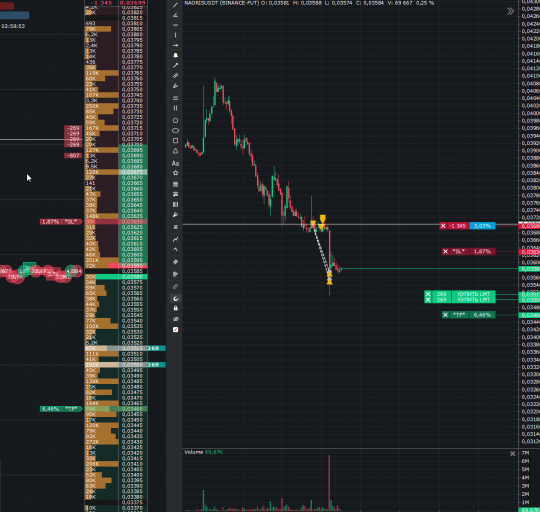Close the Volume indicator pane
This screenshot has height=512, width=540.
[512, 453]
